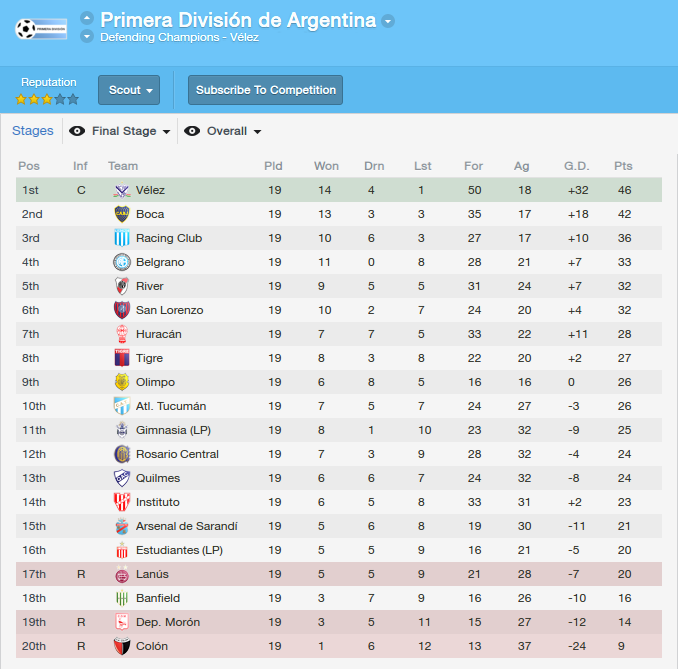Expand the Final Stage dropdown
The image size is (678, 669).
point(131,131)
